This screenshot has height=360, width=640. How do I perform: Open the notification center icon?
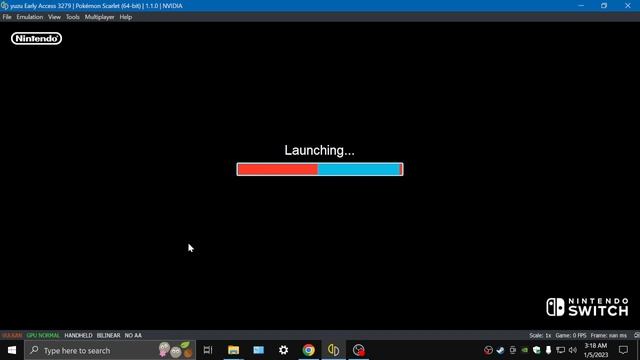(623, 350)
